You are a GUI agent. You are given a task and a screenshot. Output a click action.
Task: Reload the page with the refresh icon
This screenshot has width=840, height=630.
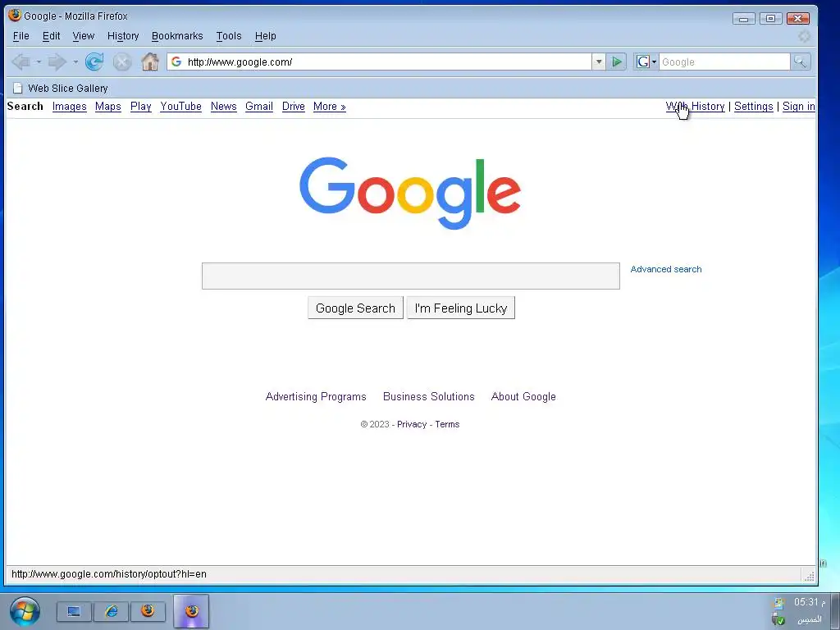(94, 62)
